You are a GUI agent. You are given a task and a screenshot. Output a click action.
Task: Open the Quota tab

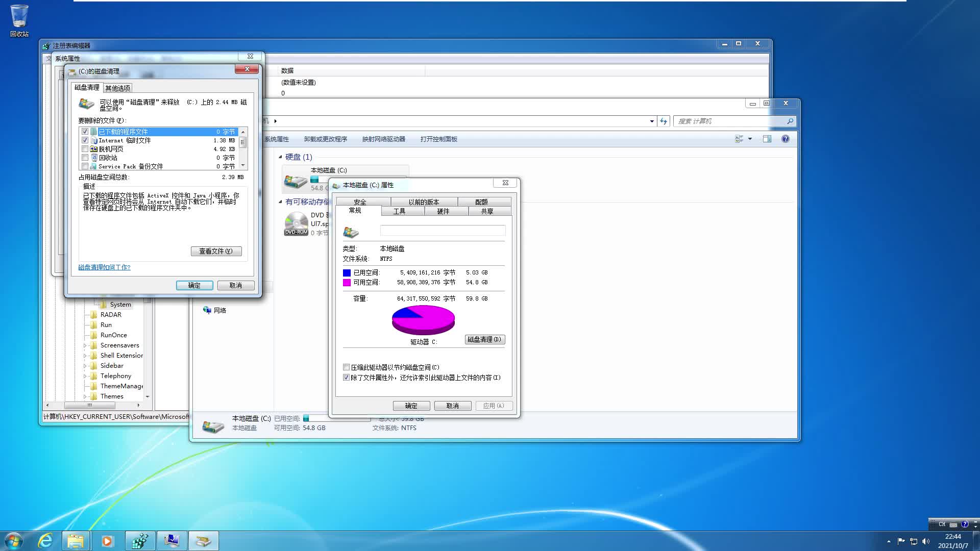pos(481,202)
